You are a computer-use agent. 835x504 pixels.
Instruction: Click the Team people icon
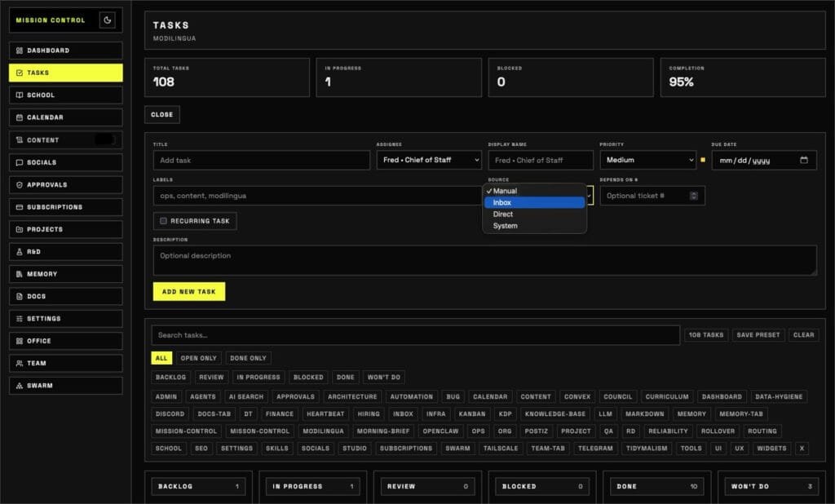pyautogui.click(x=20, y=364)
